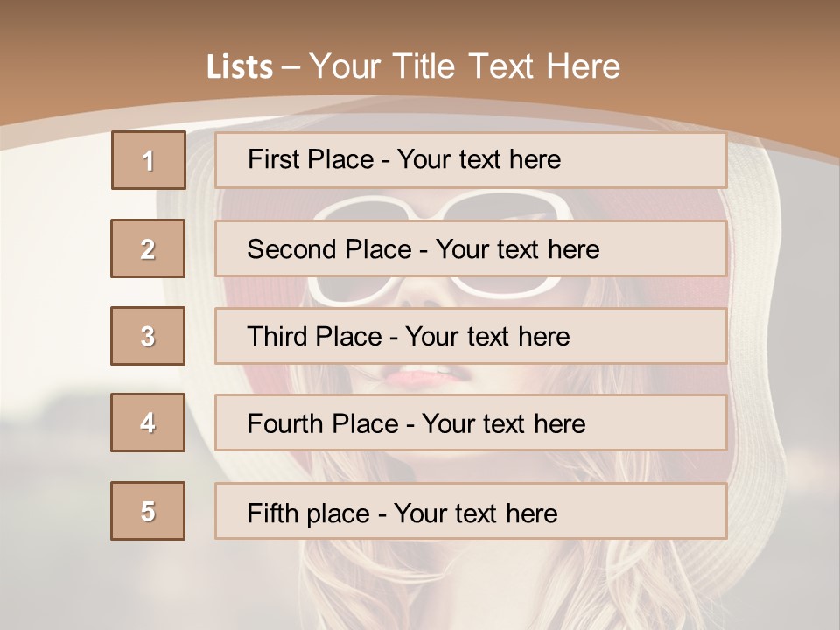Click the bold word Lists in title
This screenshot has height=630, width=840.
pos(239,67)
